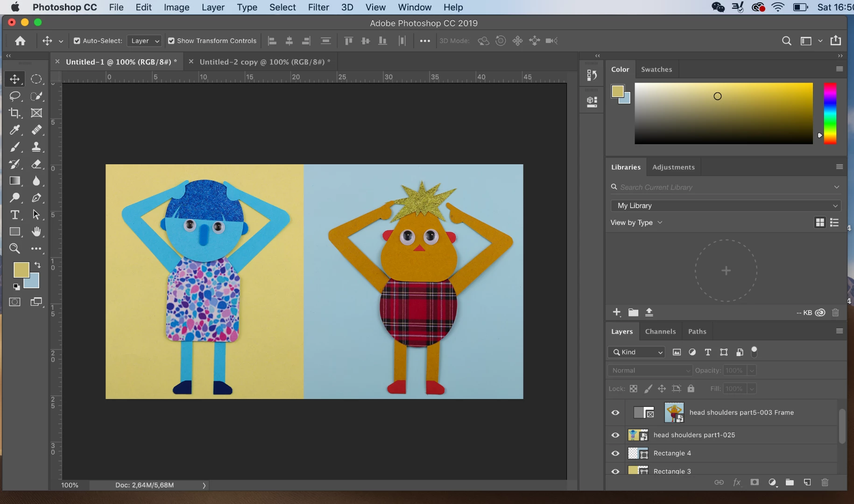Open the My Library dropdown
The width and height of the screenshot is (854, 504).
[x=726, y=206]
